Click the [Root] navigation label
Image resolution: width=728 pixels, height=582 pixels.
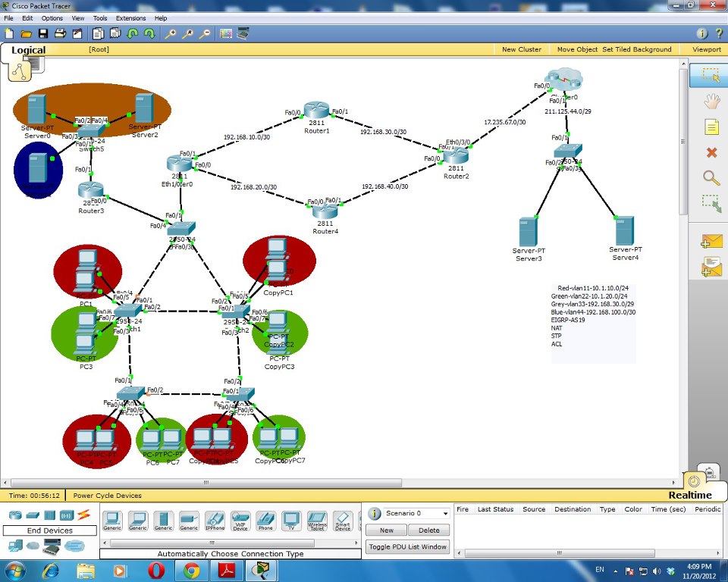[x=99, y=49]
